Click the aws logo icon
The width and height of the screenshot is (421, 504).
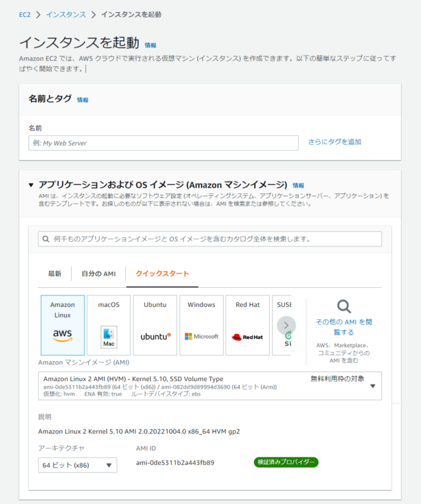click(62, 335)
